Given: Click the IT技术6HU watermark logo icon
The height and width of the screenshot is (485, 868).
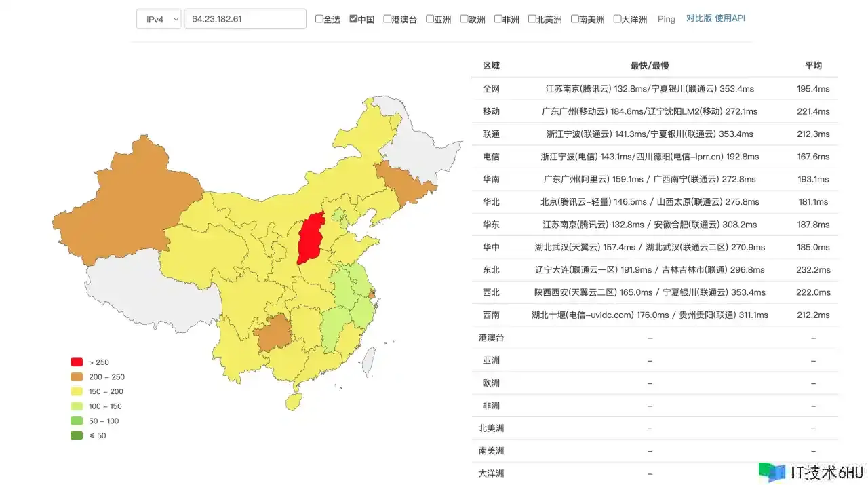Looking at the screenshot, I should pos(771,472).
